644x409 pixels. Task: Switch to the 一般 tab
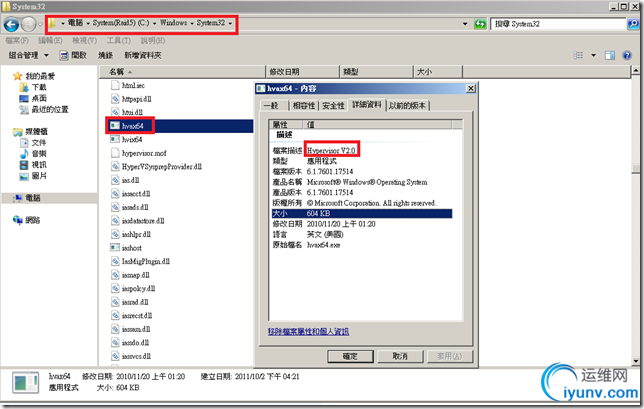click(x=271, y=106)
